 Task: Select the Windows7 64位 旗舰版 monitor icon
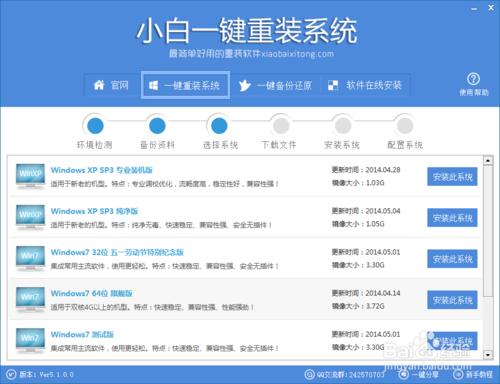(x=30, y=299)
